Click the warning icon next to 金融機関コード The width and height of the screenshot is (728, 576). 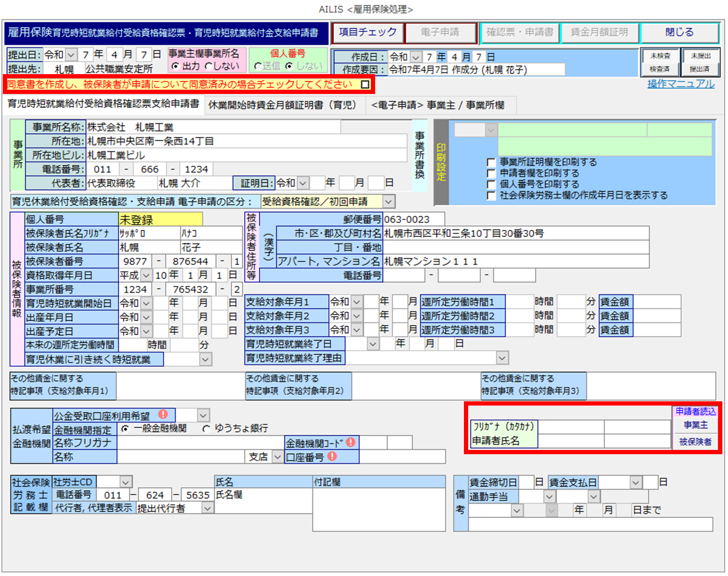pyautogui.click(x=350, y=442)
